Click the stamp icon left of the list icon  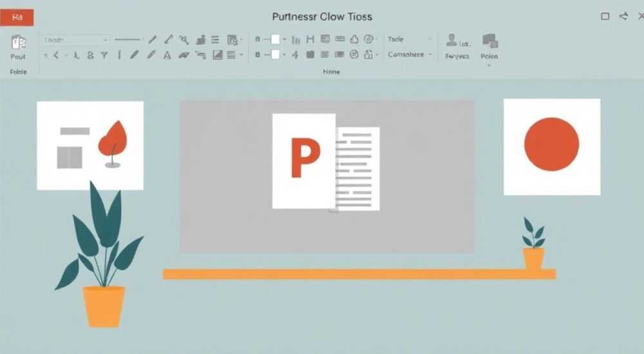point(201,40)
